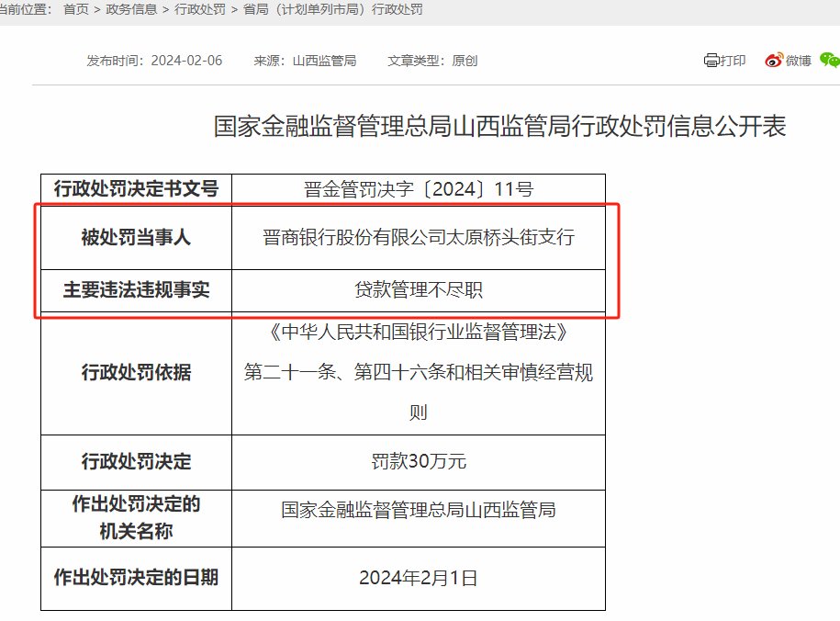Click the 作出处罚决定的机关名称 header cell
This screenshot has height=621, width=840.
tap(136, 518)
